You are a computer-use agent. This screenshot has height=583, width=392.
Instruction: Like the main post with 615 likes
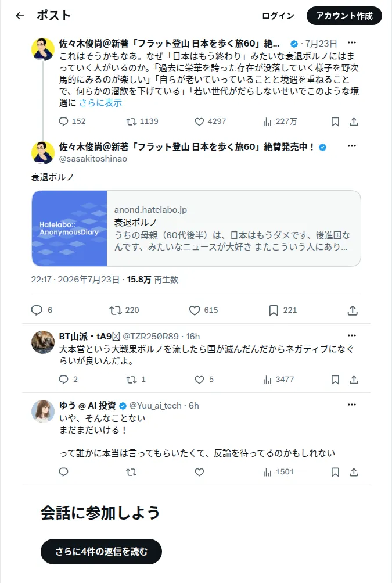203,310
